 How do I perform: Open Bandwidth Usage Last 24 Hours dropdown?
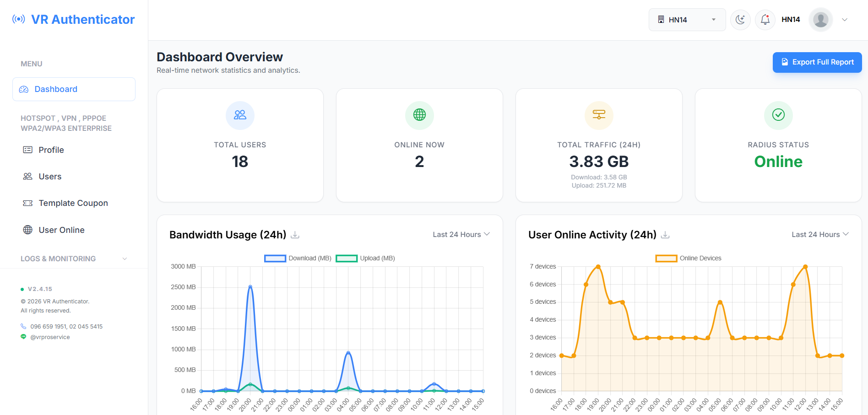tap(461, 234)
